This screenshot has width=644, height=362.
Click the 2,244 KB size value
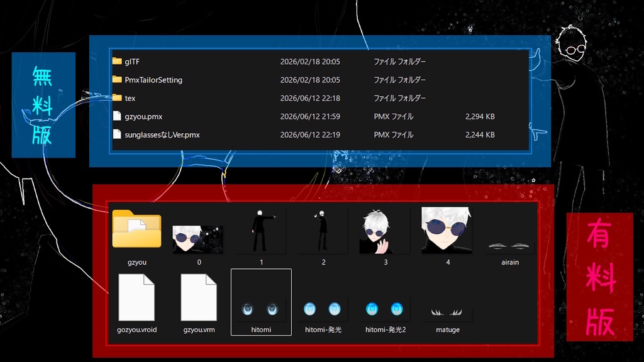click(480, 134)
